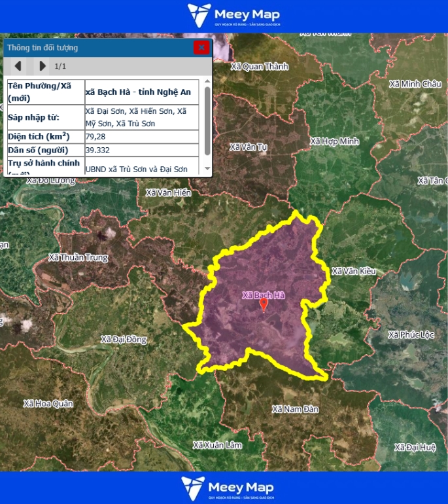The image size is (448, 504).
Task: Select the Xã Quan Thành map label
Action: (260, 66)
